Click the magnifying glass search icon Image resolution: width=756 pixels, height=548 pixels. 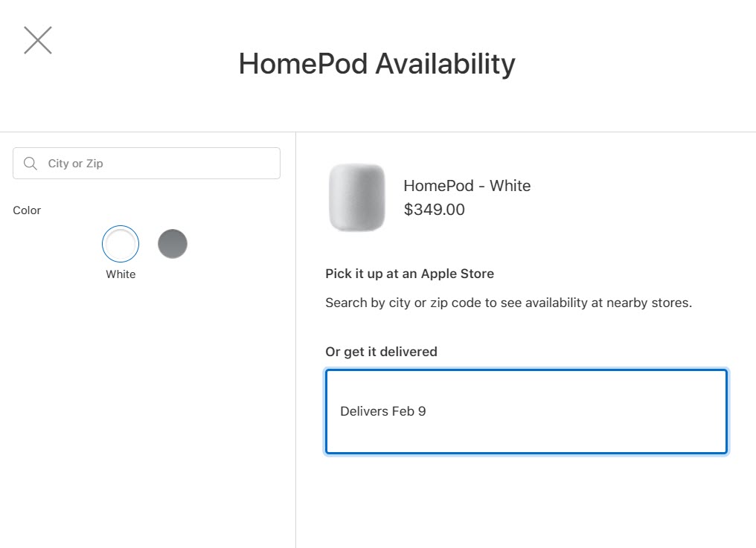(31, 164)
